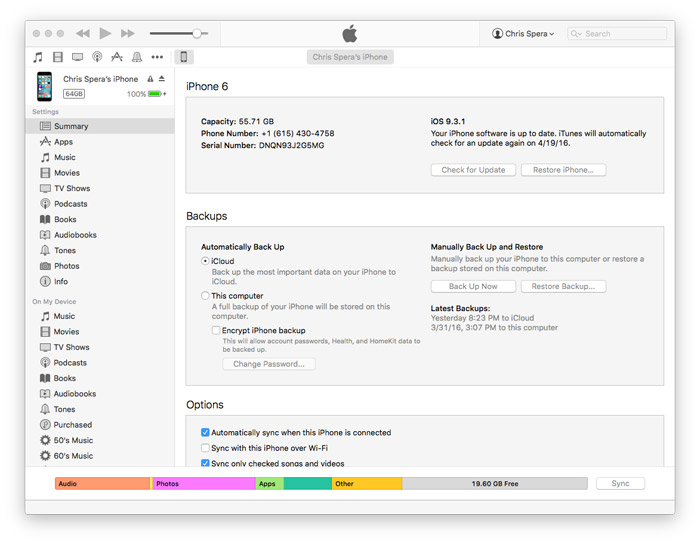This screenshot has width=700, height=544.
Task: Open the 60's Music smart playlist
Action: [x=100, y=456]
